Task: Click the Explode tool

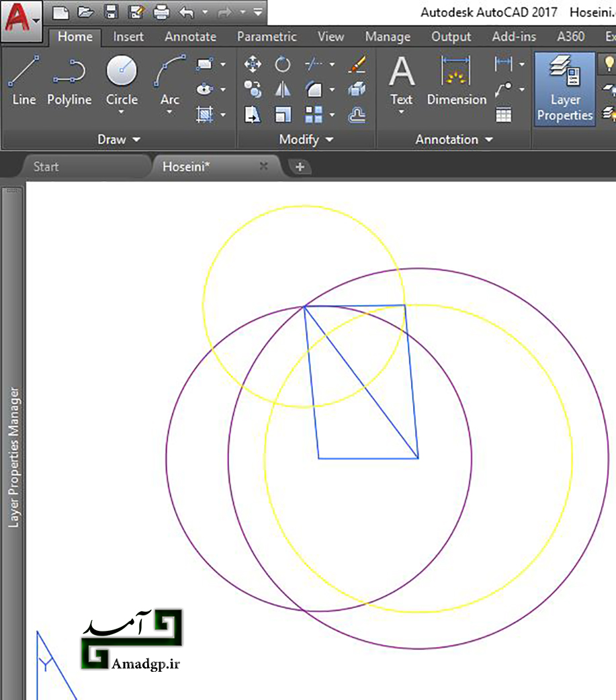Action: tap(357, 89)
